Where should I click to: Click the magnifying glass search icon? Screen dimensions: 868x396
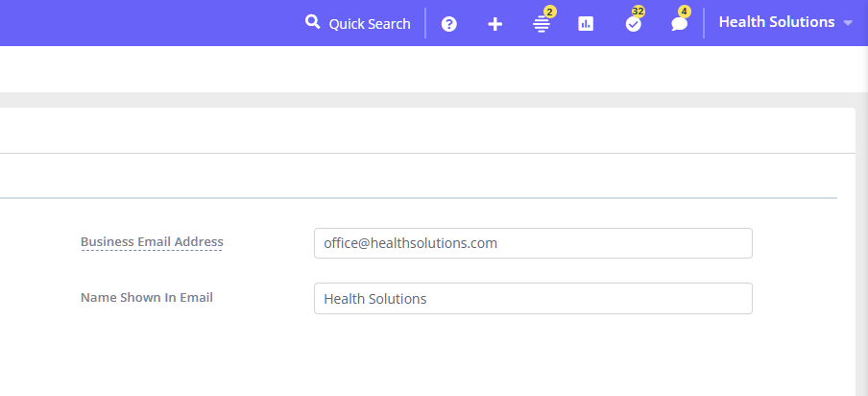(312, 22)
